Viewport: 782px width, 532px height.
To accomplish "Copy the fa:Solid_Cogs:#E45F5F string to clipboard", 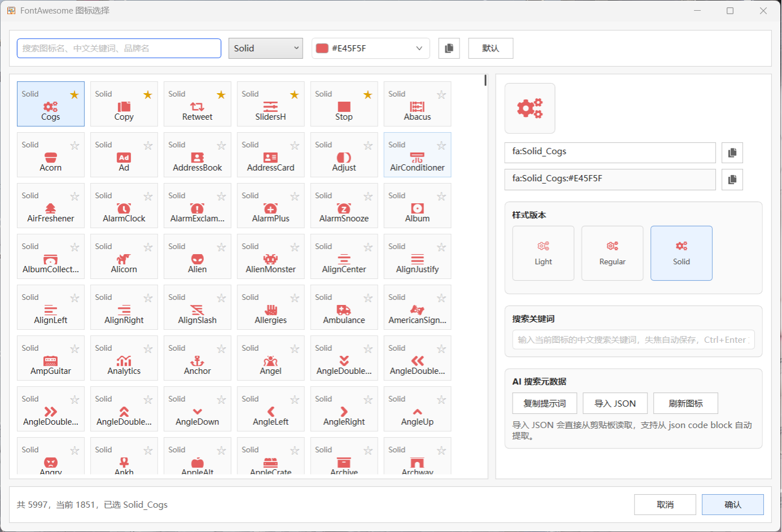I will tap(732, 180).
